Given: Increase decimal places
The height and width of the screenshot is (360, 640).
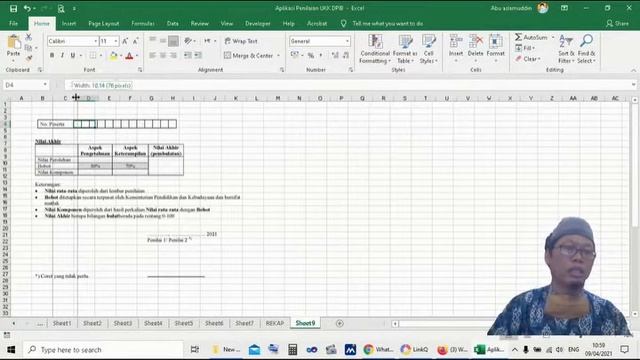Looking at the screenshot, I should (335, 55).
